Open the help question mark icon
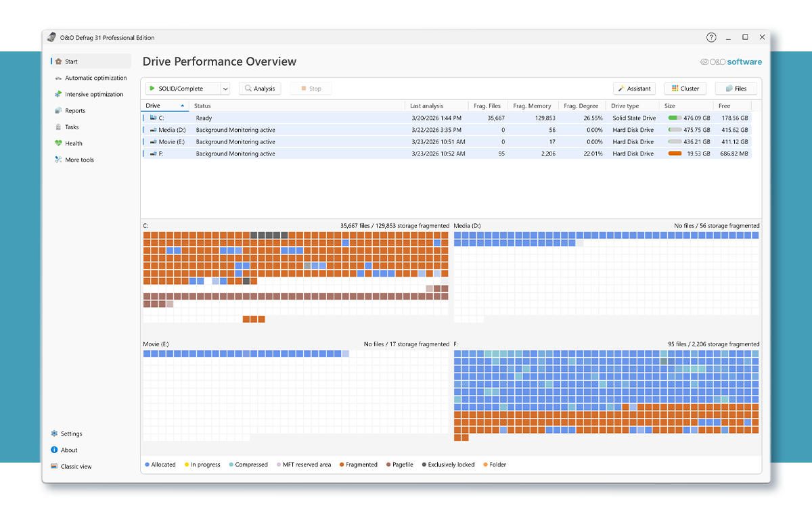 click(x=711, y=38)
